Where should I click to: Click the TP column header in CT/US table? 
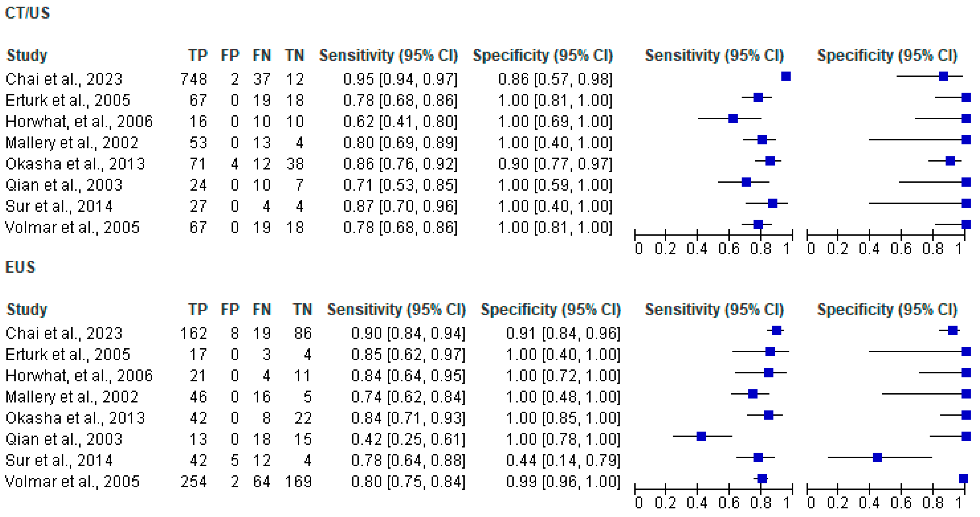pos(198,56)
